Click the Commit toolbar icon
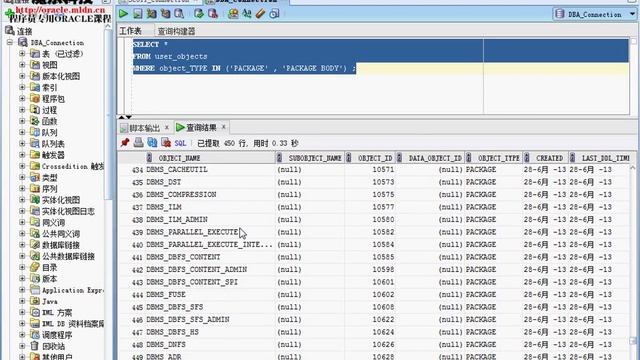Viewport: 640px width, 360px height. tap(199, 14)
